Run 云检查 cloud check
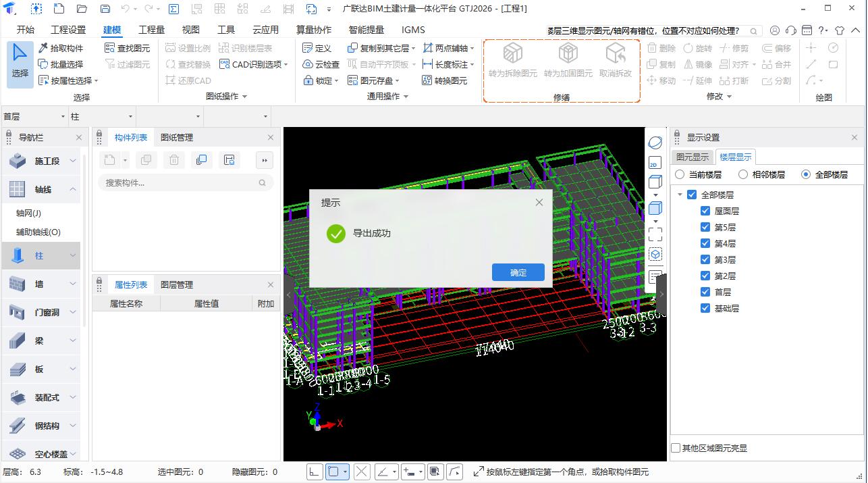This screenshot has width=868, height=483. click(x=321, y=64)
